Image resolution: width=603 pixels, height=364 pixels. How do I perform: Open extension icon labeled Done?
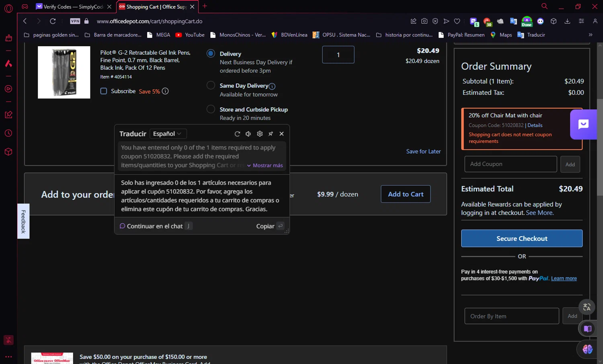coord(527,22)
